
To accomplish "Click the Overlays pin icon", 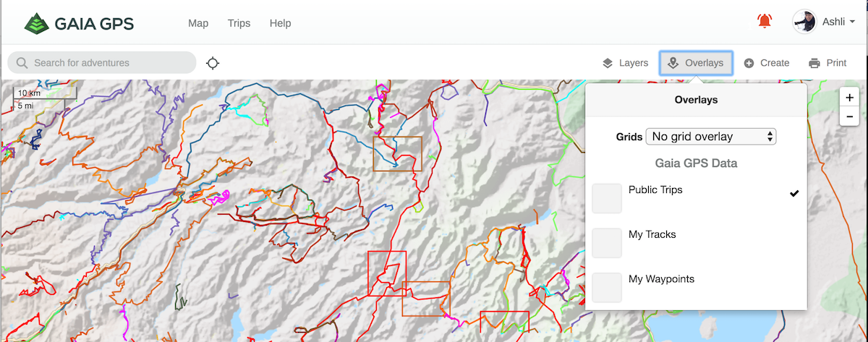I will 673,63.
